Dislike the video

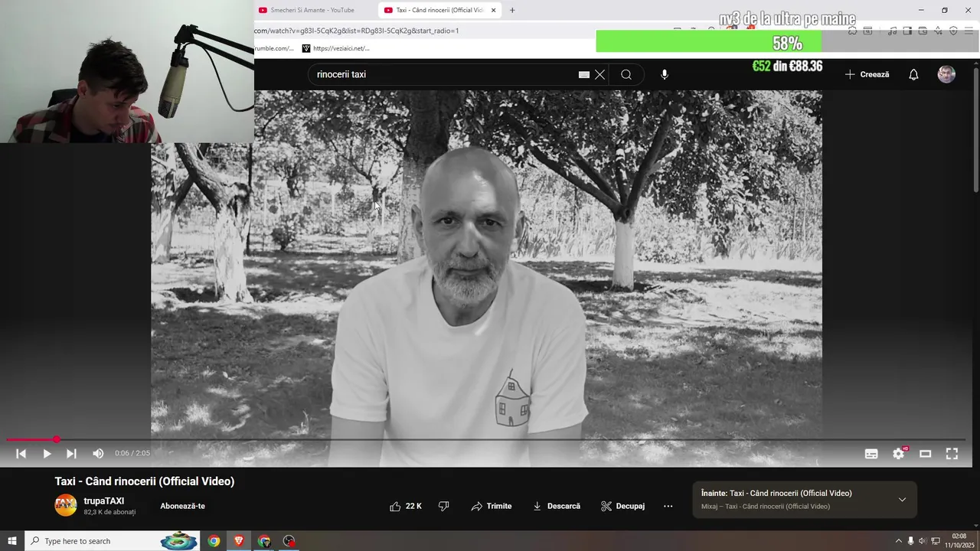(443, 506)
